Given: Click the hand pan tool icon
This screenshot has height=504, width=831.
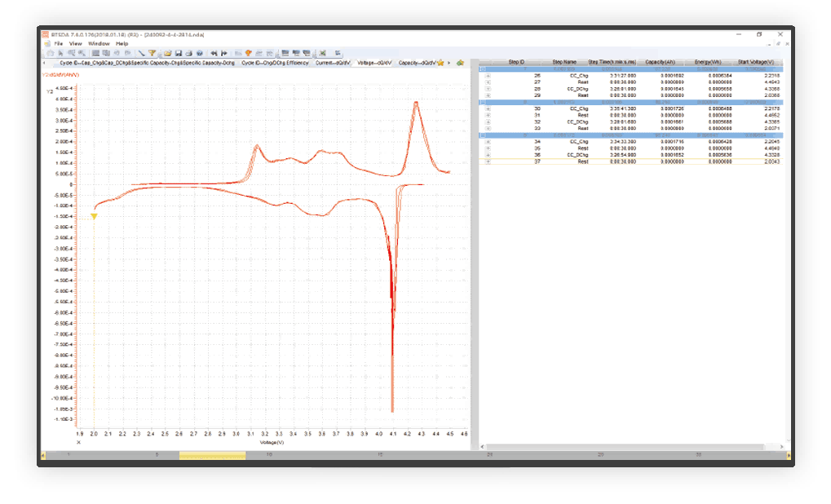Looking at the screenshot, I should point(51,53).
